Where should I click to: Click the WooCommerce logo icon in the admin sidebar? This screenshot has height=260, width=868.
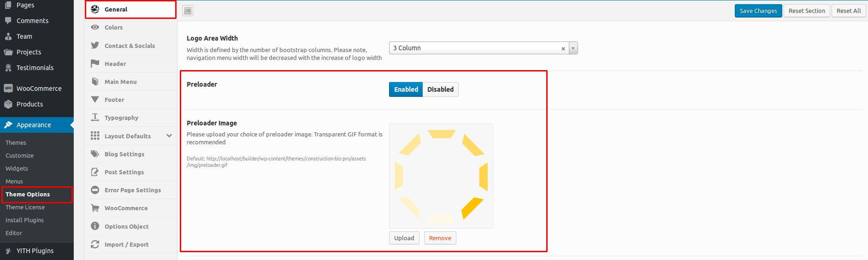click(x=8, y=89)
